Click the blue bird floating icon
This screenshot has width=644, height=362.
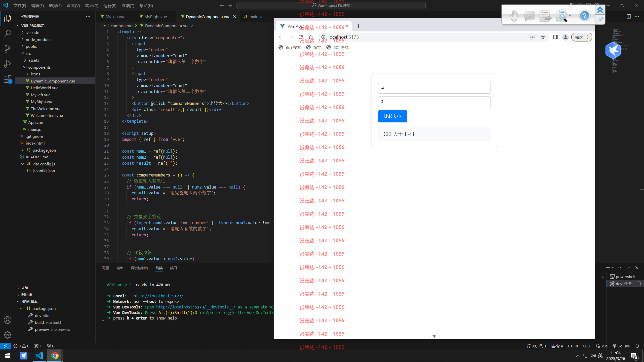(613, 50)
